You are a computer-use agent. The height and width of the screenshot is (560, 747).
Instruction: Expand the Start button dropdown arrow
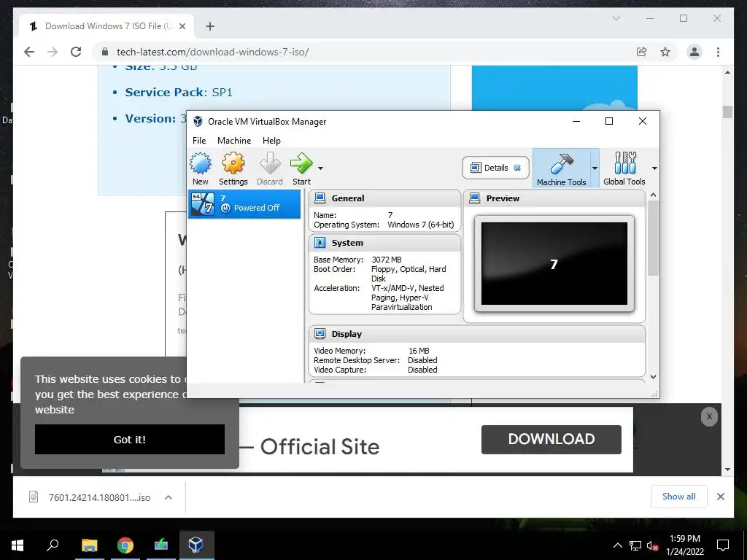(321, 168)
